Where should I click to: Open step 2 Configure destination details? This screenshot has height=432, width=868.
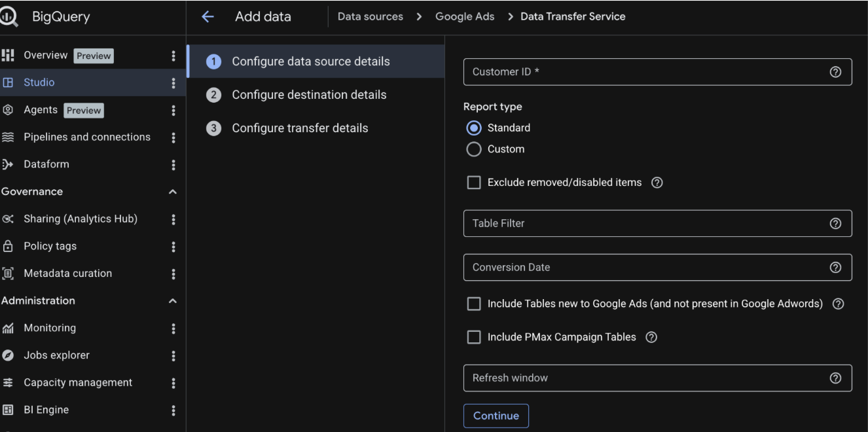point(316,95)
